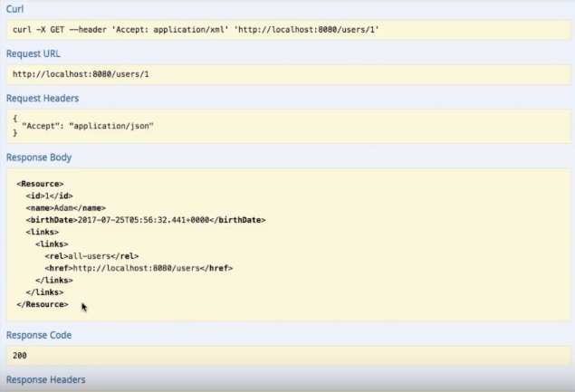Open the Response Headers section heading
Screen dimensions: 575x392
point(46,379)
